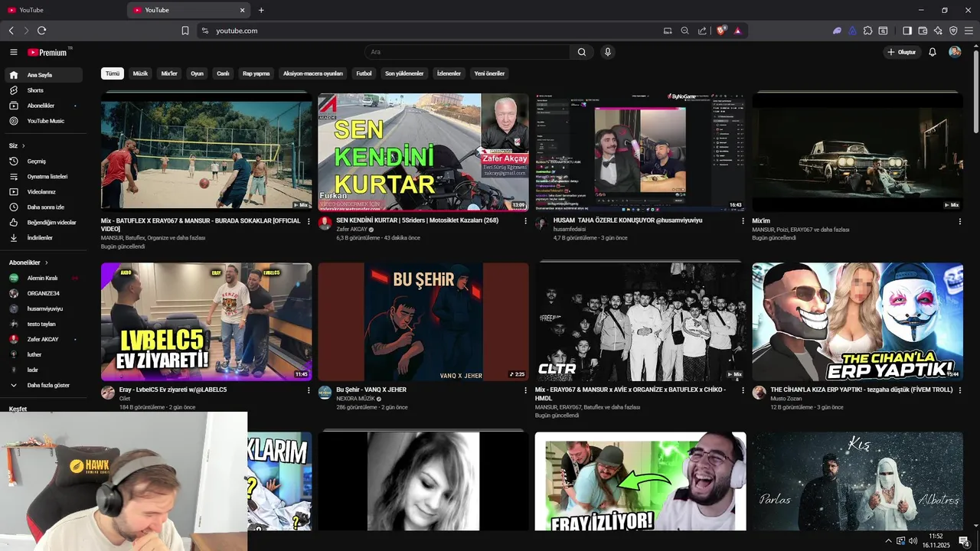Click the YouTube Premium logo

point(47,52)
